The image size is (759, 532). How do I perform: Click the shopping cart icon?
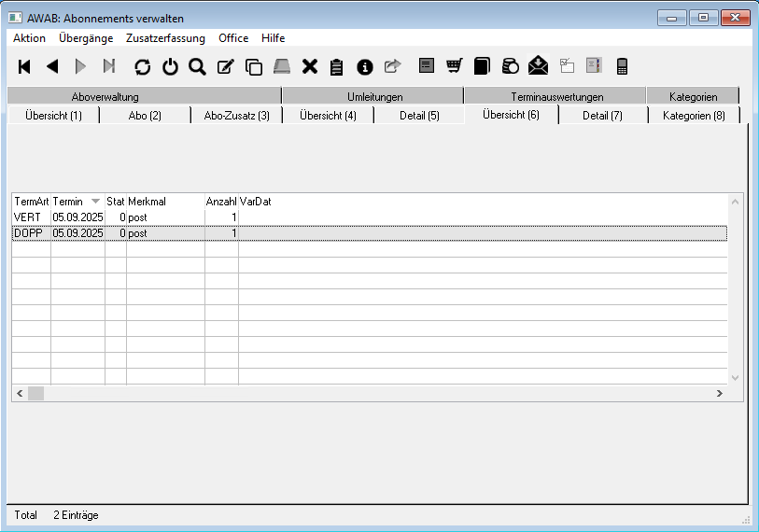(x=455, y=65)
